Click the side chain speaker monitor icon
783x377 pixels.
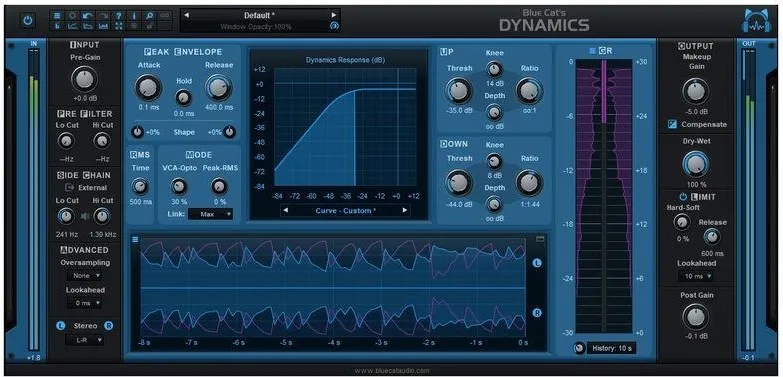pos(84,217)
